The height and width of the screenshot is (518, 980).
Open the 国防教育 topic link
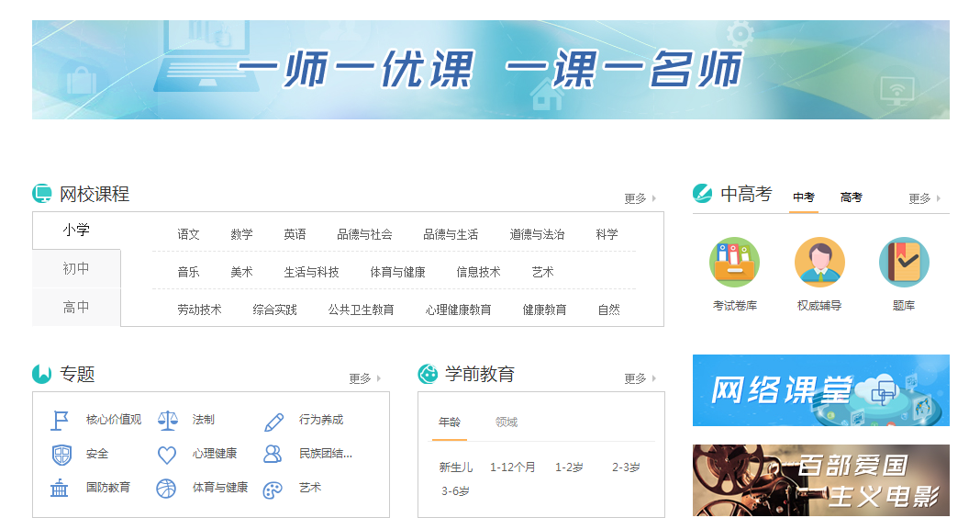click(x=108, y=487)
